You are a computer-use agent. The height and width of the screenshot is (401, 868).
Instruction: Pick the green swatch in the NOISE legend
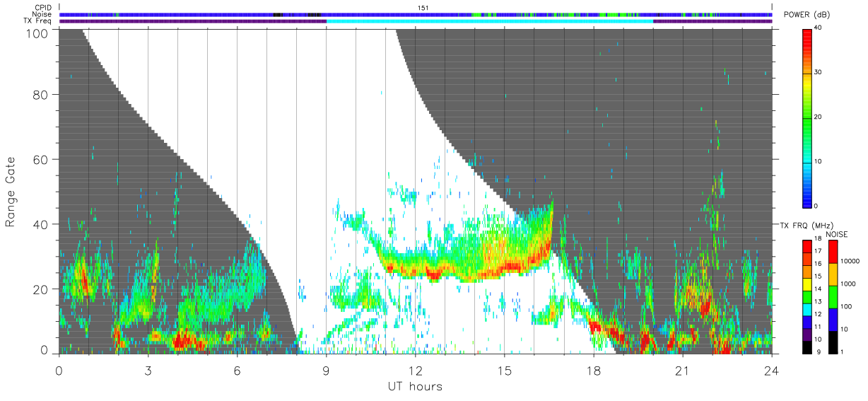tap(833, 297)
